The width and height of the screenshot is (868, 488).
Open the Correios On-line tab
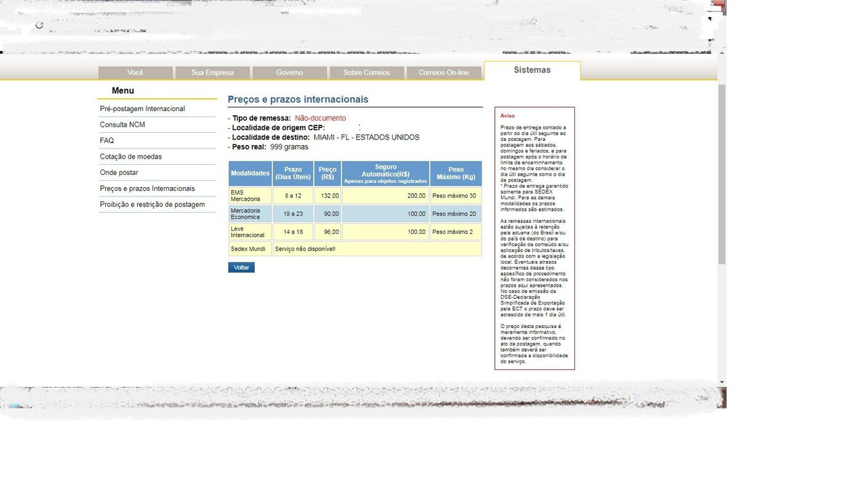pyautogui.click(x=443, y=73)
